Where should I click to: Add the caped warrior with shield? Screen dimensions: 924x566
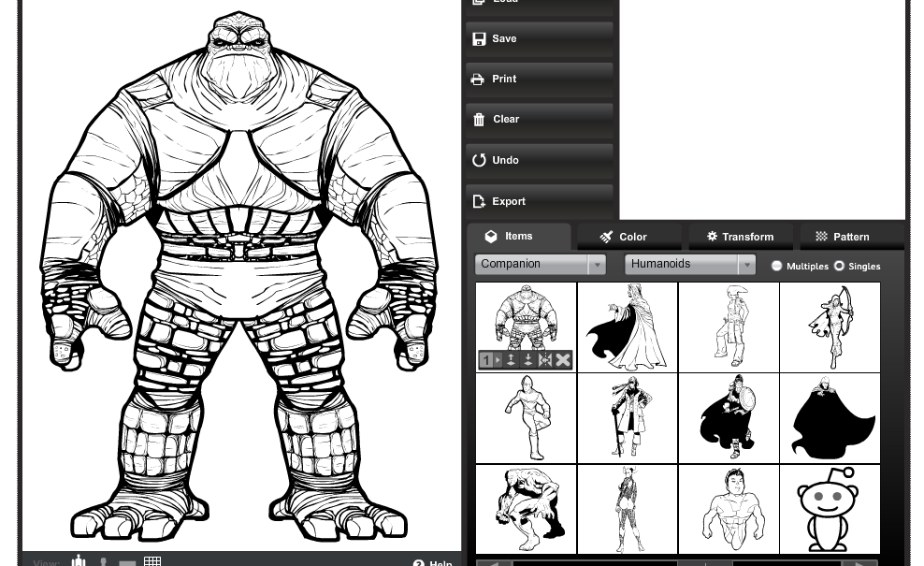[x=729, y=418]
